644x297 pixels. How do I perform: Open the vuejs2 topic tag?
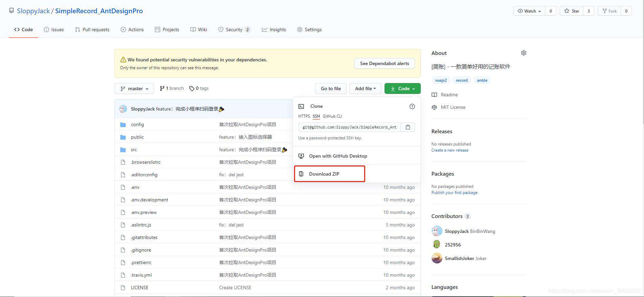pyautogui.click(x=441, y=80)
